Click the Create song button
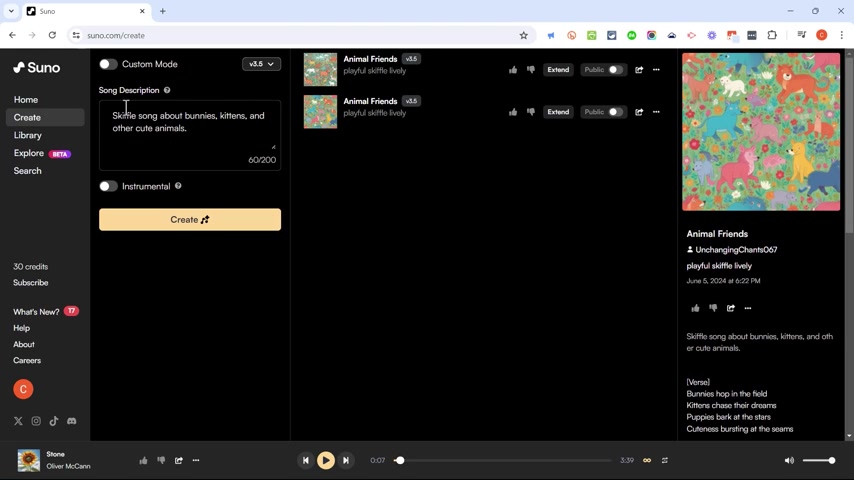 190,220
